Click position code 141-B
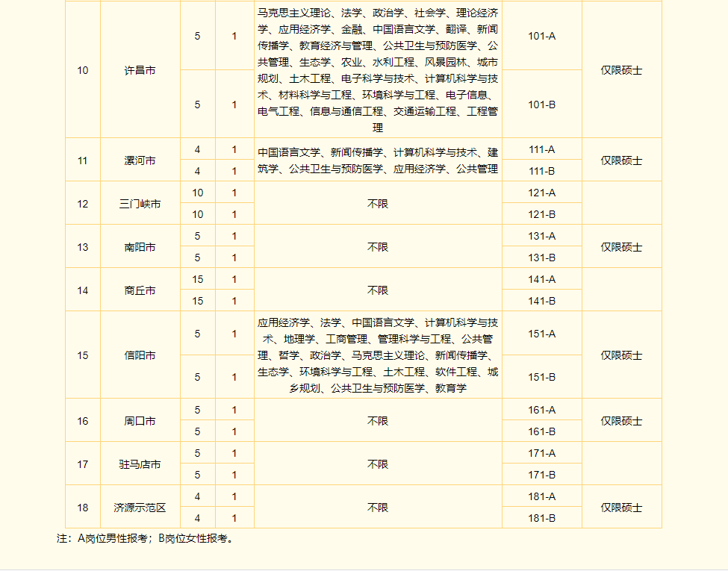Screen dimensions: 728x571 point(541,301)
